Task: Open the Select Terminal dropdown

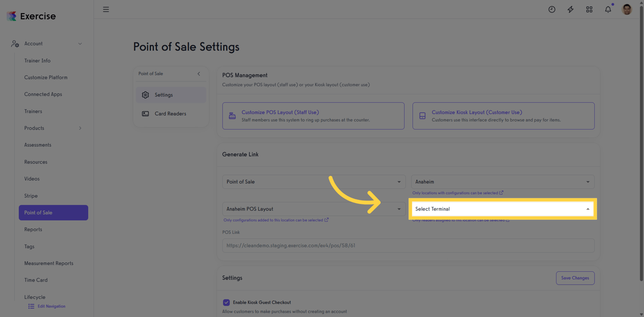Action: [x=503, y=209]
